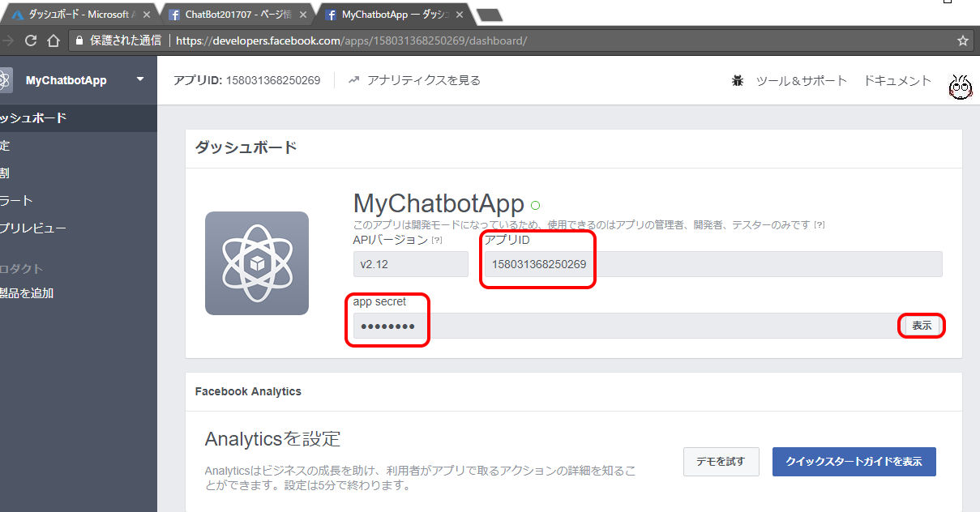Viewport: 980px width, 512px height.
Task: Click the 表示 button to reveal app secret
Action: 922,326
